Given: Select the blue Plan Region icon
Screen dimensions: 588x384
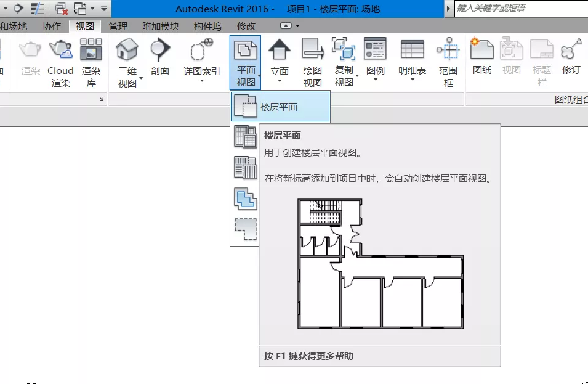Looking at the screenshot, I should [245, 198].
